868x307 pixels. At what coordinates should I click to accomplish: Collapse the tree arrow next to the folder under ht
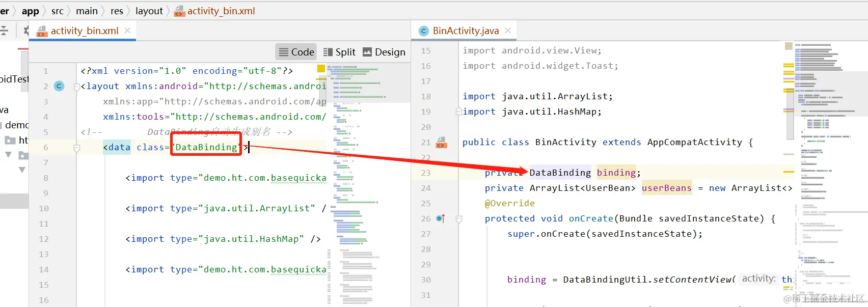click(x=8, y=154)
